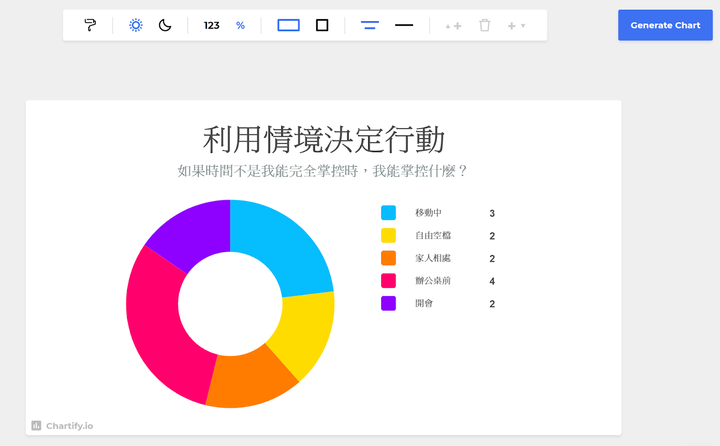
Task: Click value 2 for 開會
Action: coord(492,304)
